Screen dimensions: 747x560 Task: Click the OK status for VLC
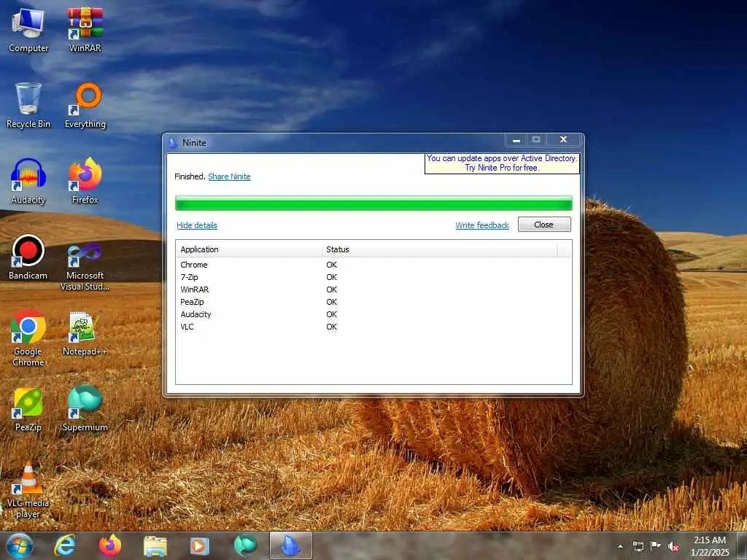point(332,327)
